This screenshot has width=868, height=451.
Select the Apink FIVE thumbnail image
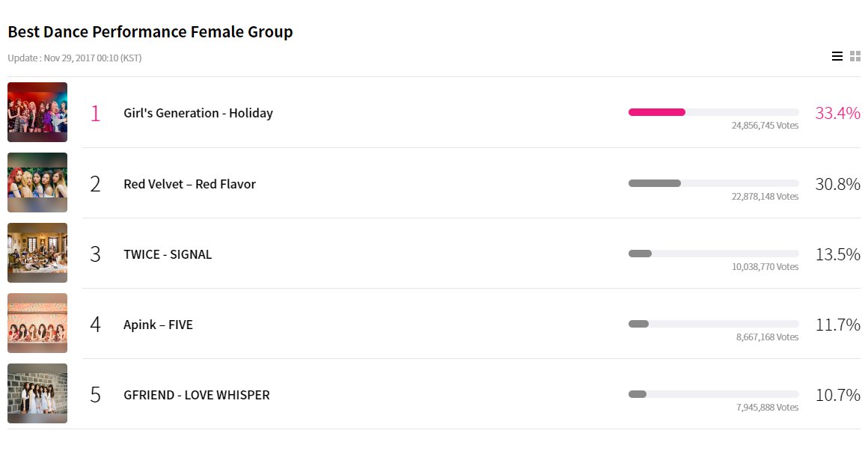pyautogui.click(x=37, y=323)
